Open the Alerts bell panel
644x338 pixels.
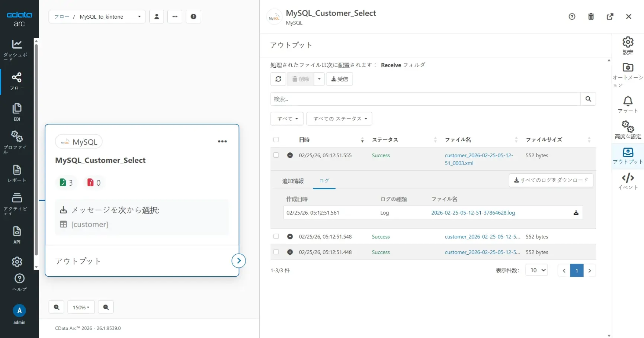(628, 104)
